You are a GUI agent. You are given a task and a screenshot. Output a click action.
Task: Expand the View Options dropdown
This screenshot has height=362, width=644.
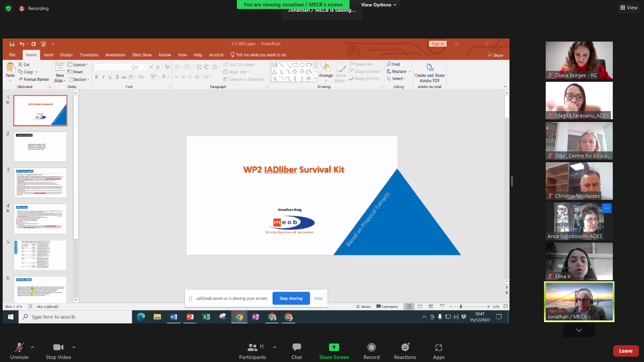378,5
